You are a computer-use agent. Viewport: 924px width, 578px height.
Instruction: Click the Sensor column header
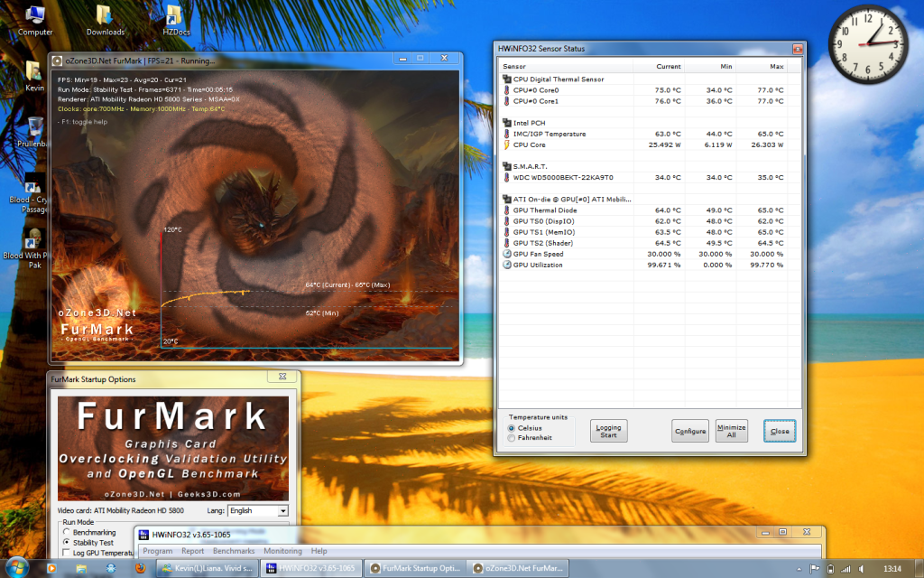[x=567, y=66]
